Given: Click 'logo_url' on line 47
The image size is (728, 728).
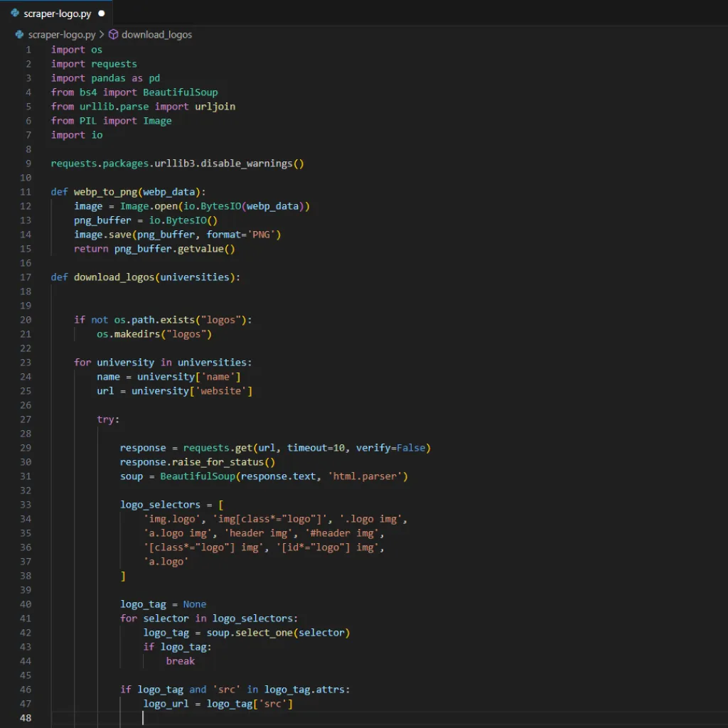Looking at the screenshot, I should (x=166, y=704).
